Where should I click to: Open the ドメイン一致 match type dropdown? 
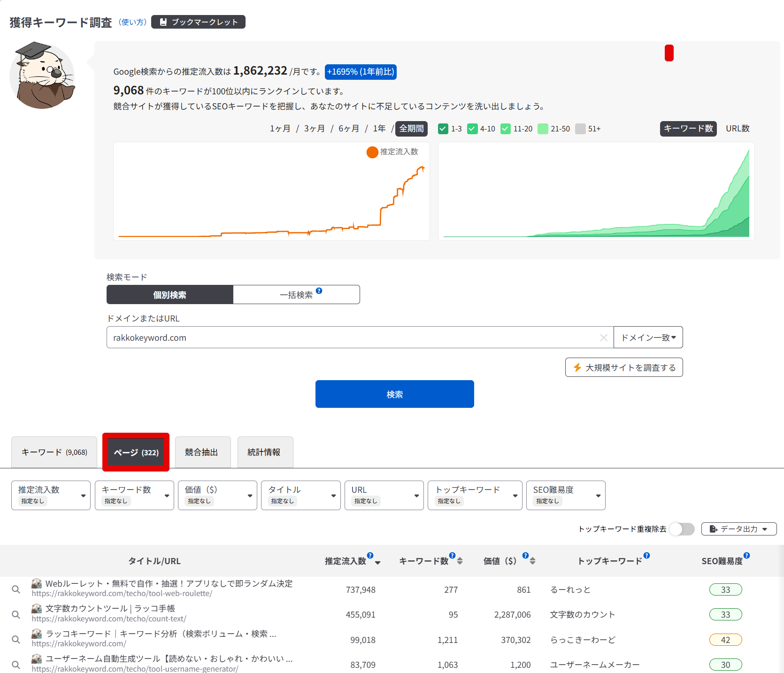pos(648,337)
